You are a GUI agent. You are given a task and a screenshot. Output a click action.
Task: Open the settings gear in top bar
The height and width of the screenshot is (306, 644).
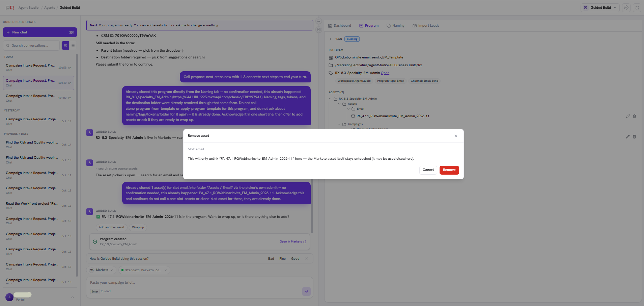pyautogui.click(x=626, y=8)
